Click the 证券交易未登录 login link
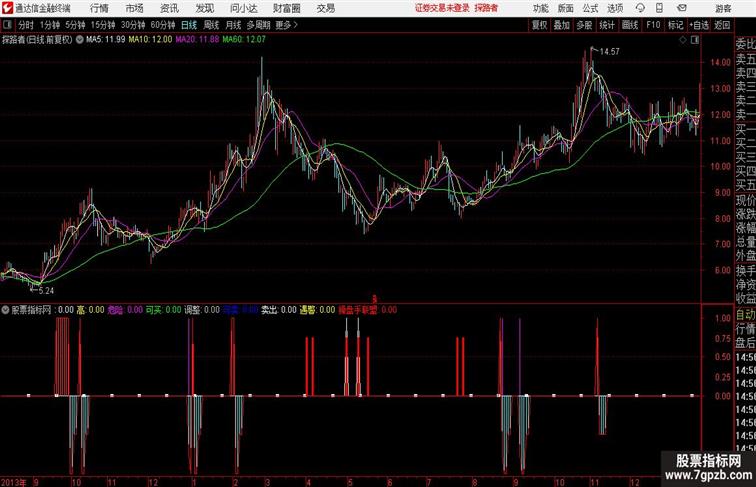This screenshot has height=487, width=756. pyautogui.click(x=442, y=8)
